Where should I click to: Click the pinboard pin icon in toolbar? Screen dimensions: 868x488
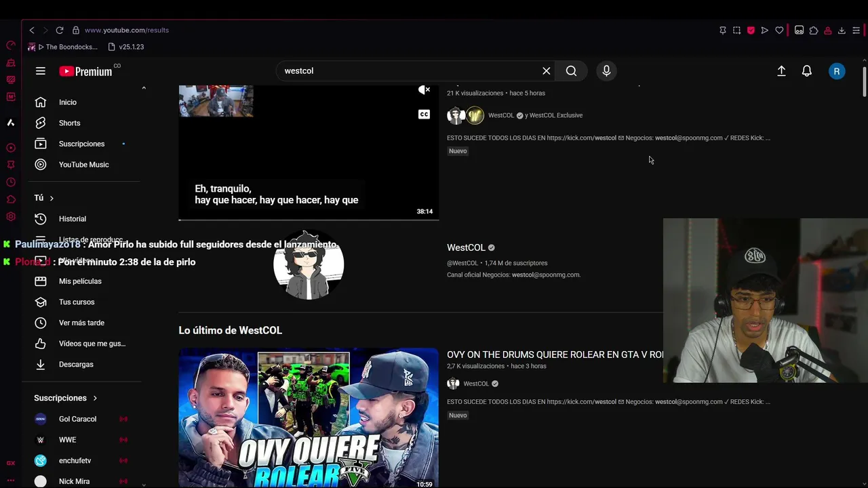[723, 30]
